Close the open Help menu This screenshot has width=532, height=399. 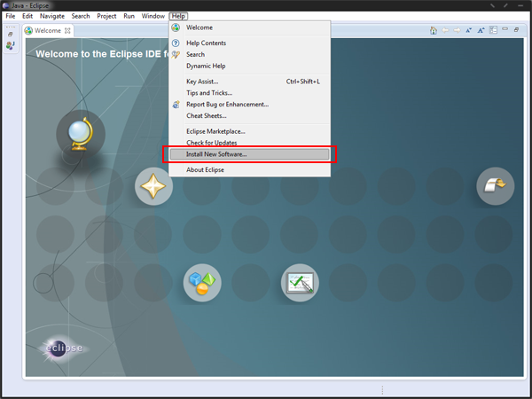pos(178,16)
